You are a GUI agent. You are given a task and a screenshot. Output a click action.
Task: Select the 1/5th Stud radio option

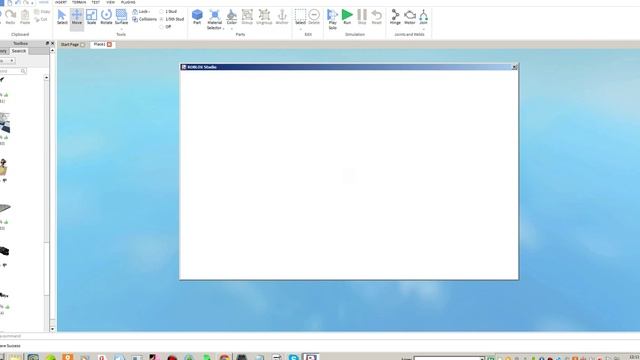tap(172, 19)
